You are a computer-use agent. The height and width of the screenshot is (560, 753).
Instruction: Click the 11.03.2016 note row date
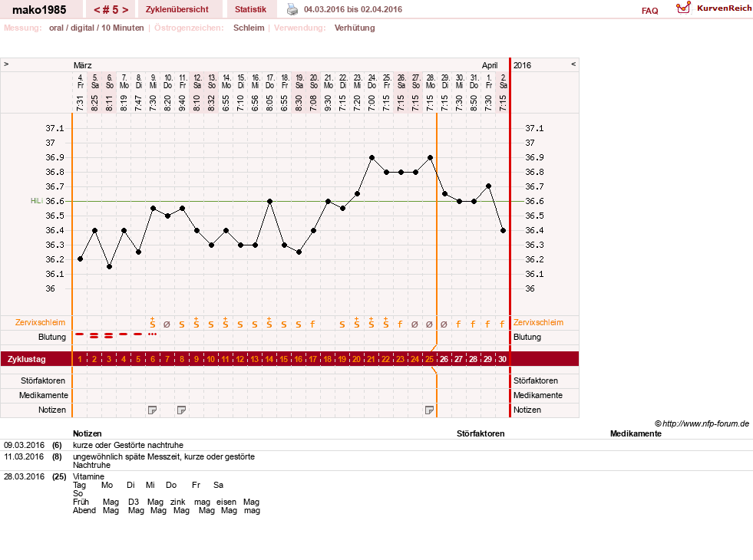click(x=24, y=457)
